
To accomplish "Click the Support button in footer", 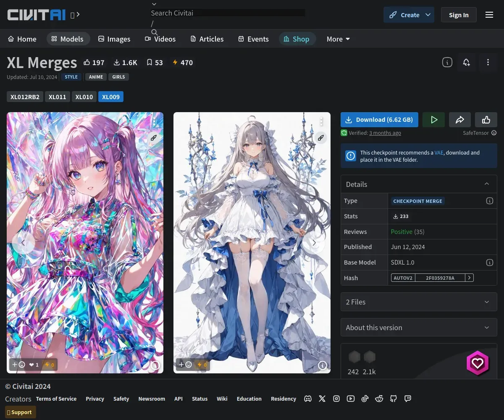I will (21, 412).
